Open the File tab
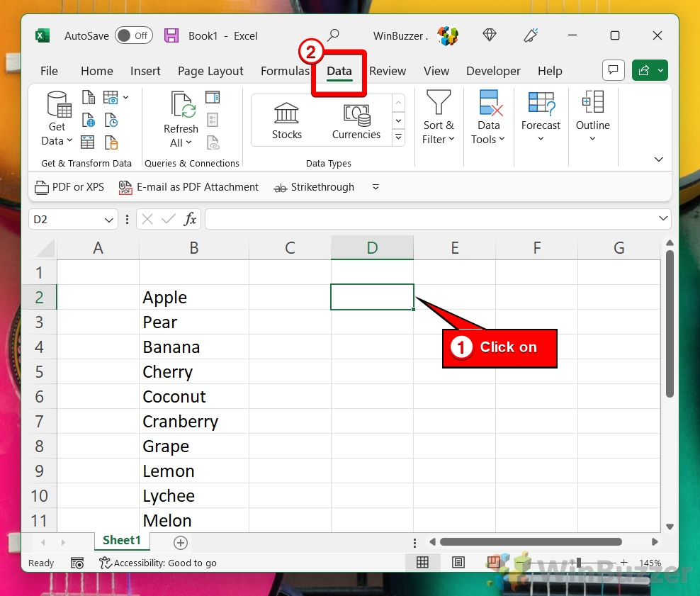 (x=49, y=71)
